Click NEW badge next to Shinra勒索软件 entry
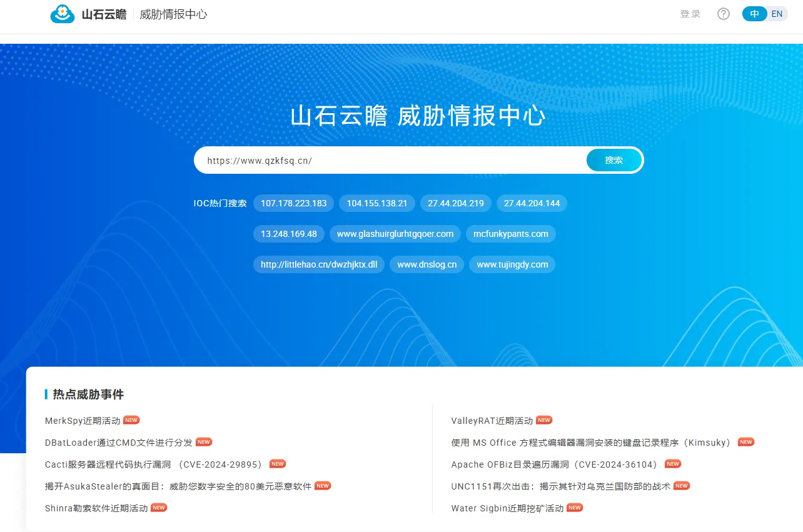This screenshot has width=803, height=532. [x=159, y=508]
